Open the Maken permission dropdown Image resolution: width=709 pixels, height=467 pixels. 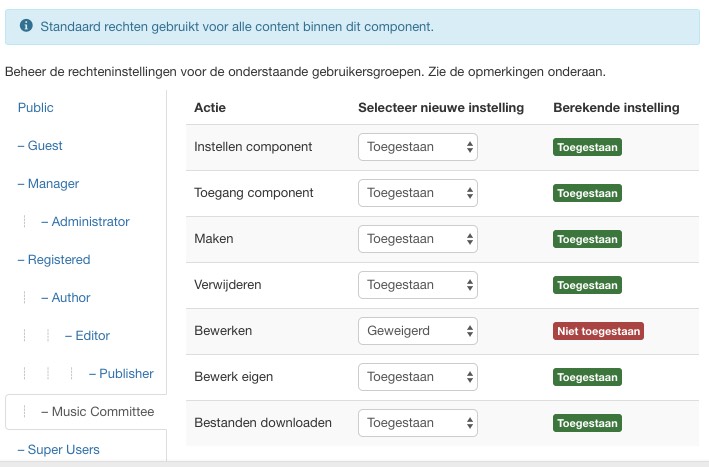click(x=417, y=239)
